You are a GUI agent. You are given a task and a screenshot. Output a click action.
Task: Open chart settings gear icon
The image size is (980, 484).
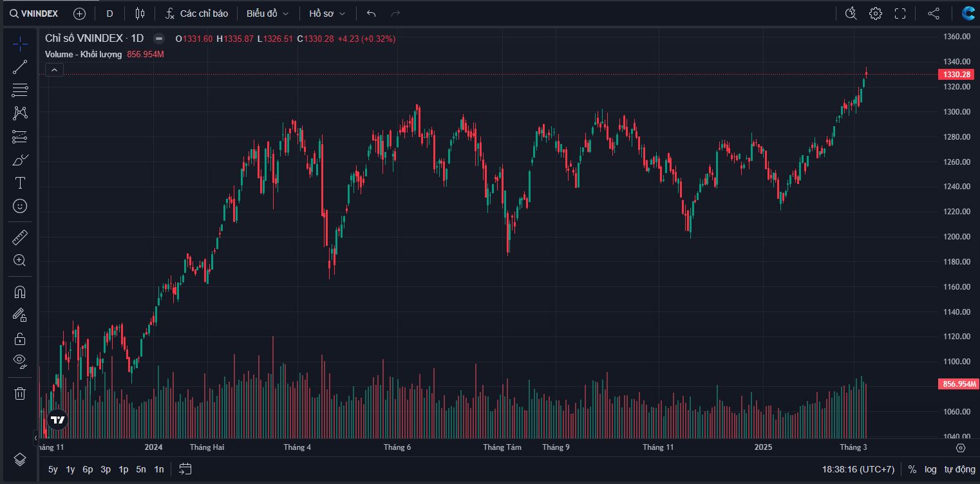875,14
